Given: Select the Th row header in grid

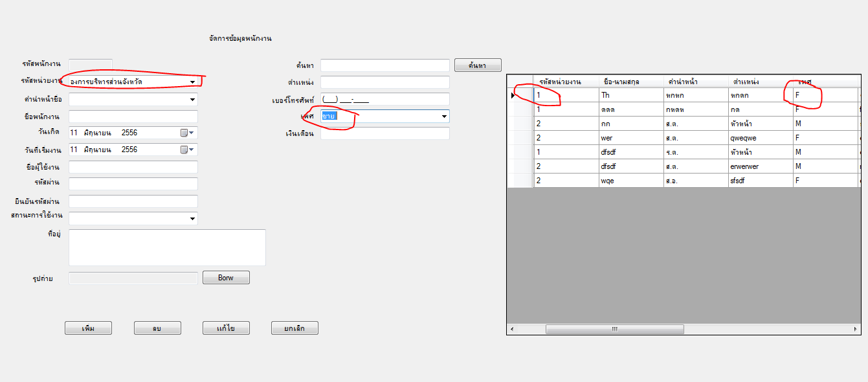Looking at the screenshot, I should pyautogui.click(x=520, y=95).
